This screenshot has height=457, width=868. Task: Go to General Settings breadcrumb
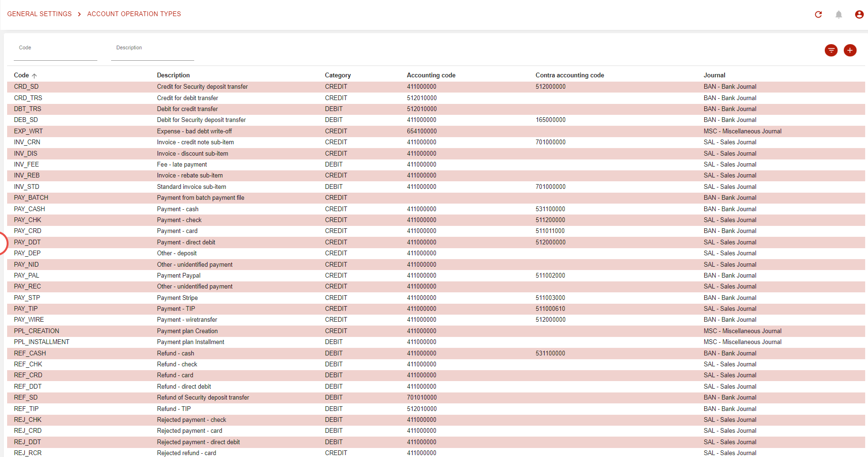39,14
